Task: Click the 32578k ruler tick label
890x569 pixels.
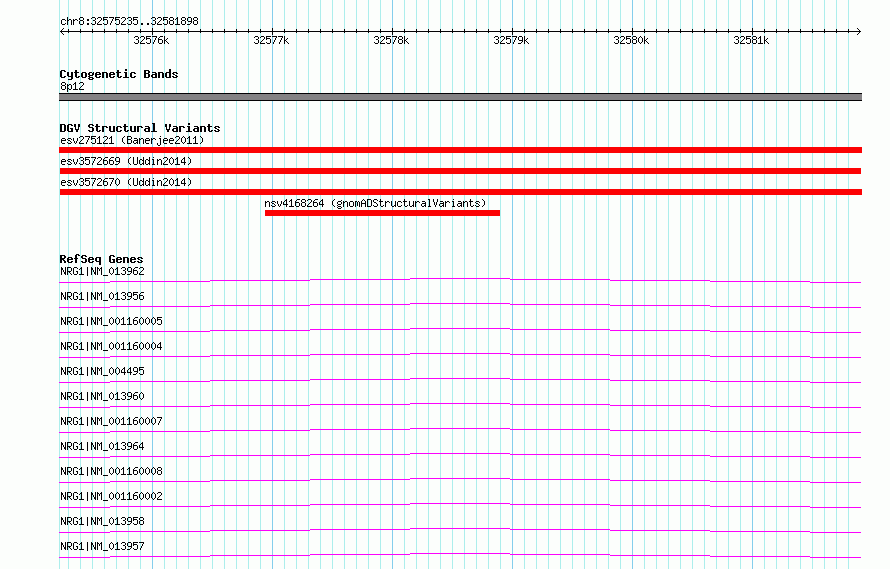Action: (391, 40)
